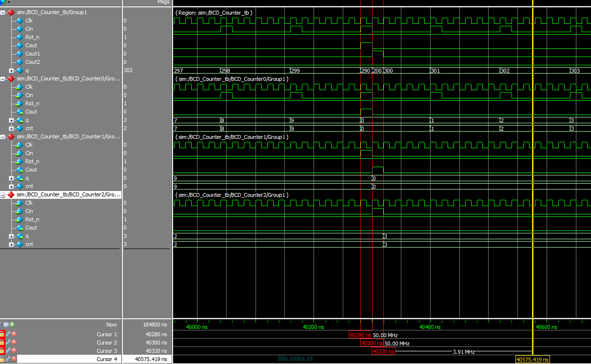The width and height of the screenshot is (591, 364).
Task: Open Cursor 1 properties wrench icon
Action: [8, 334]
